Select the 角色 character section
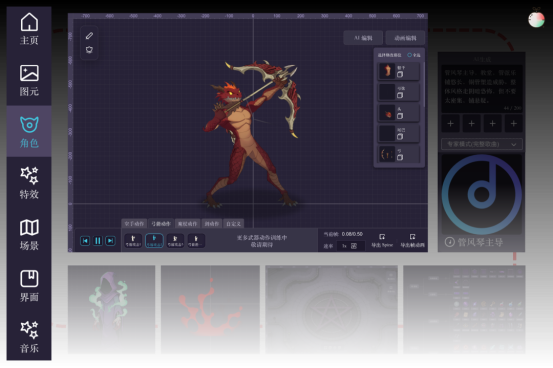Image resolution: width=553 pixels, height=368 pixels. [29, 131]
